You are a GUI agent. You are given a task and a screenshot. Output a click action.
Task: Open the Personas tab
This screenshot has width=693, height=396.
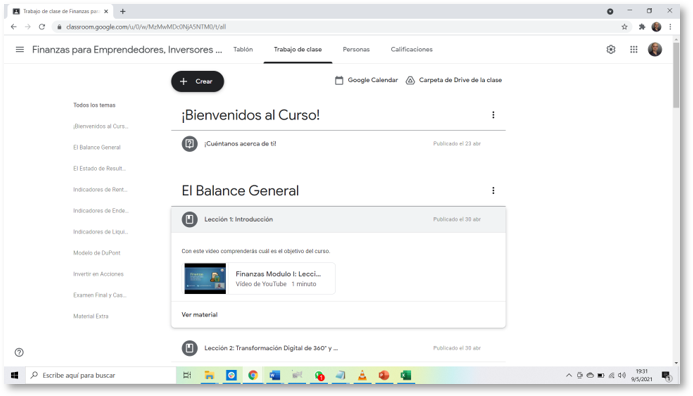(x=356, y=50)
